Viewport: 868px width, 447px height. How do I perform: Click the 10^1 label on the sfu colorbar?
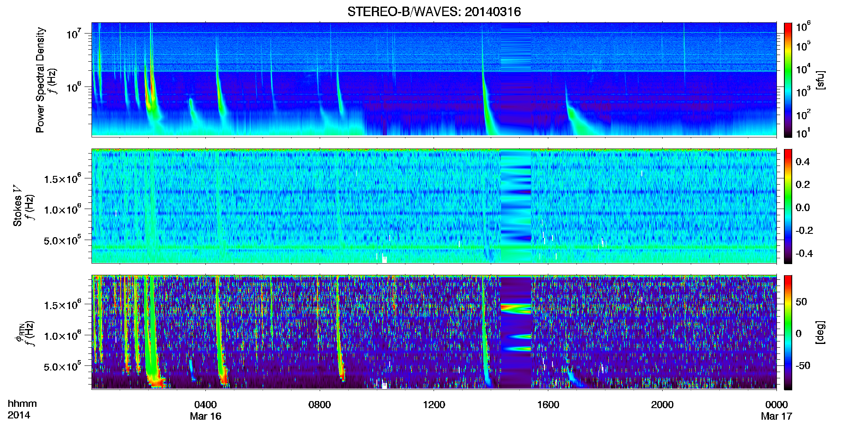pyautogui.click(x=803, y=133)
